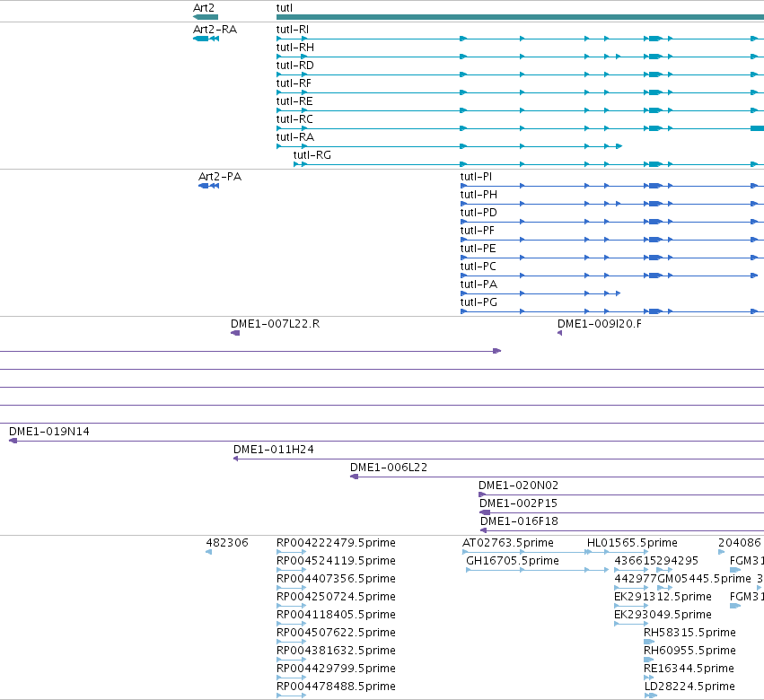Viewport: 764px width, 700px height.
Task: Select the DME1-020N02 clone label
Action: click(x=518, y=486)
